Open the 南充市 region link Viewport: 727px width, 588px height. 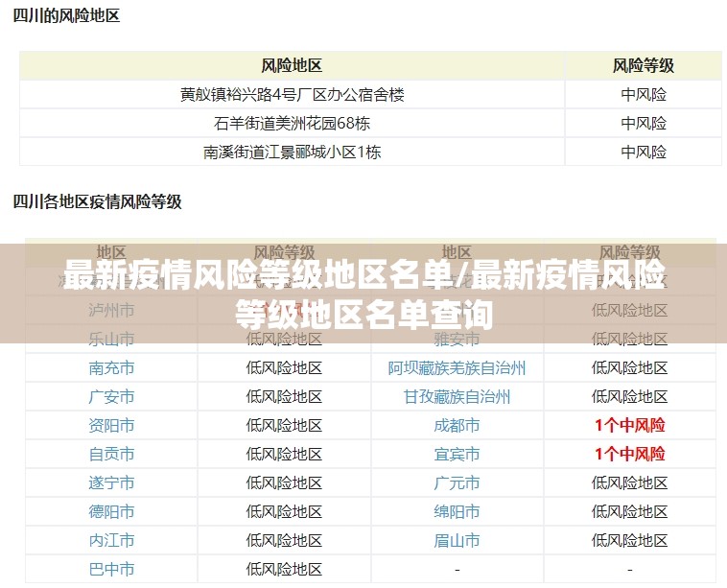click(111, 367)
